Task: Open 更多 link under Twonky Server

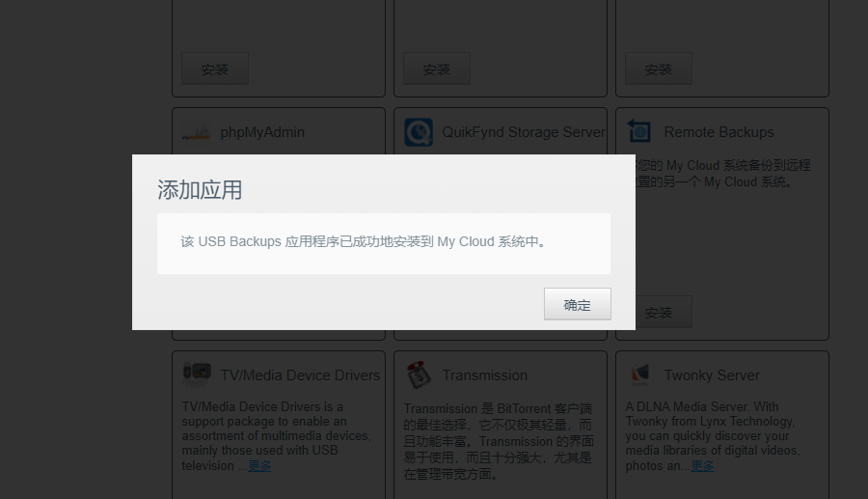Action: coord(702,466)
